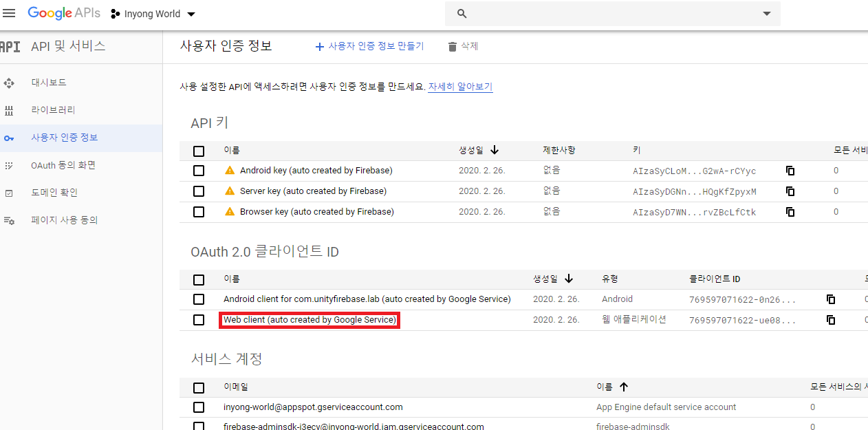This screenshot has height=430, width=868.
Task: Focus the top search input field
Action: [612, 14]
